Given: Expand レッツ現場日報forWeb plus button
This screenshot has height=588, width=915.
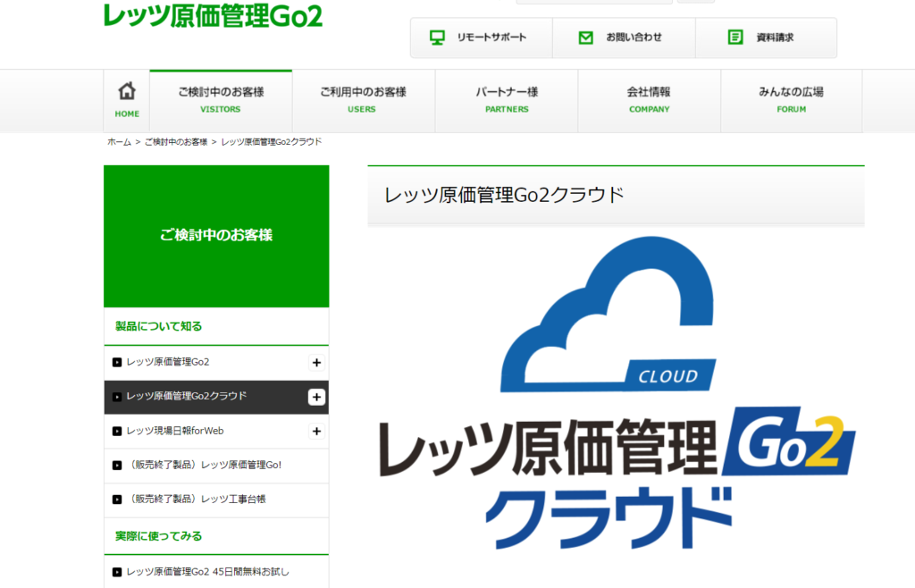Looking at the screenshot, I should 316,432.
